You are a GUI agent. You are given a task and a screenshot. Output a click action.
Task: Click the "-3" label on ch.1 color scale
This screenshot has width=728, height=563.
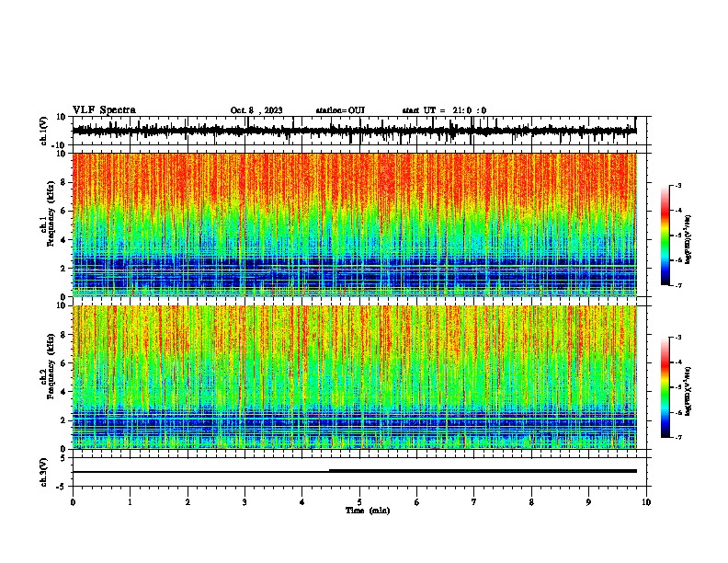click(677, 185)
